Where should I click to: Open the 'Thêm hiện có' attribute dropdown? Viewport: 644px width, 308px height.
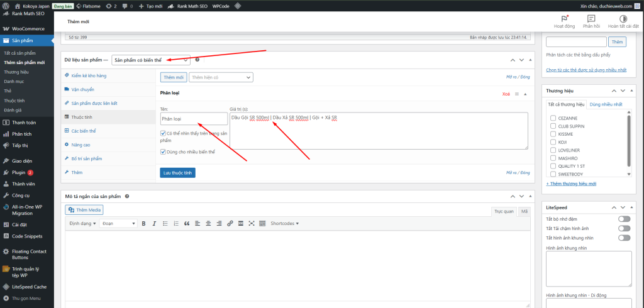coord(221,77)
